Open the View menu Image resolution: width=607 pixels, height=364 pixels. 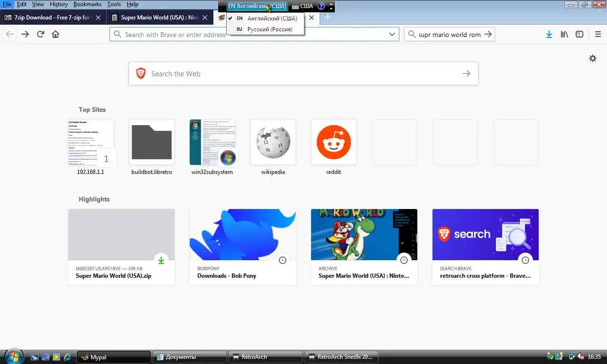[x=38, y=4]
